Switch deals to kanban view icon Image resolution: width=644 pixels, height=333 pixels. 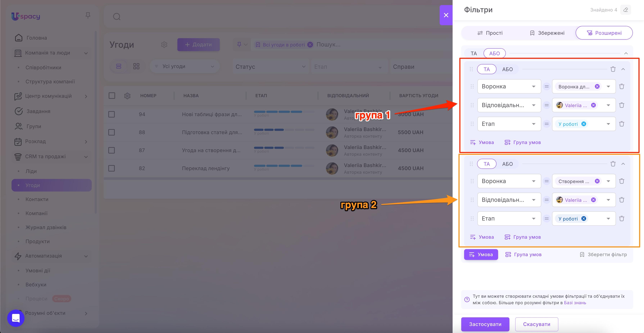coord(136,66)
